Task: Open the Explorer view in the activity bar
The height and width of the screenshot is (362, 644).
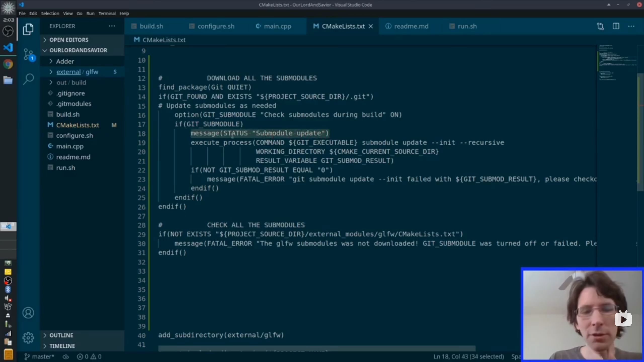Action: click(28, 29)
